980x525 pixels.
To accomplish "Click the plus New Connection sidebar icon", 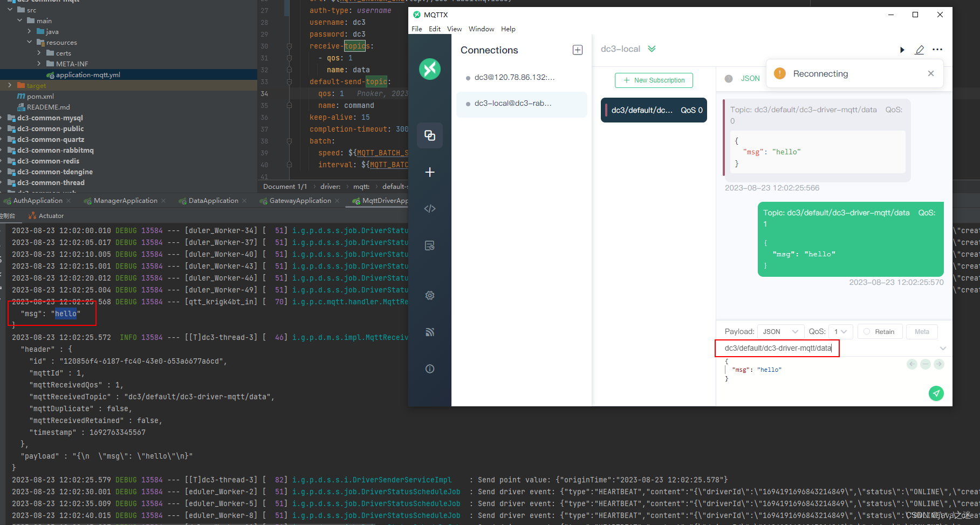I will [x=430, y=172].
